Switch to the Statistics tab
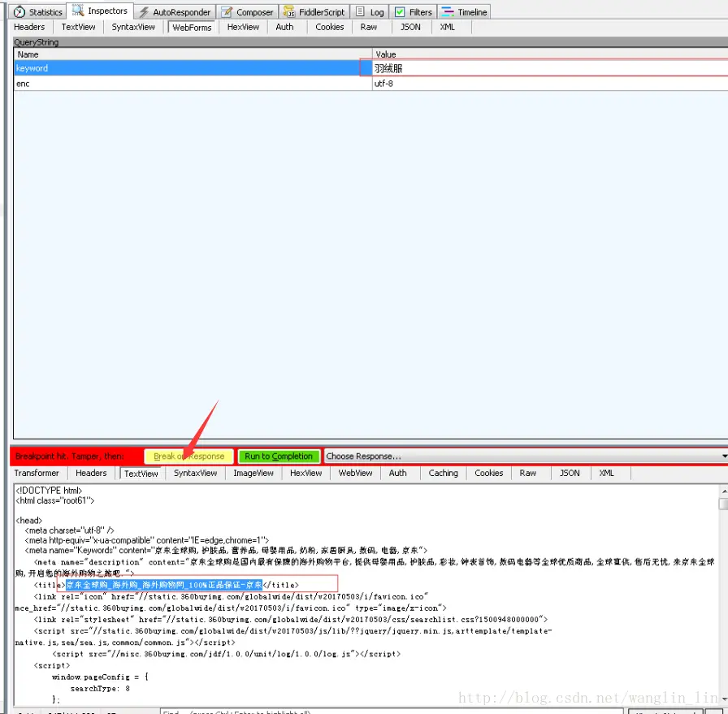Image resolution: width=728 pixels, height=714 pixels. 37,12
